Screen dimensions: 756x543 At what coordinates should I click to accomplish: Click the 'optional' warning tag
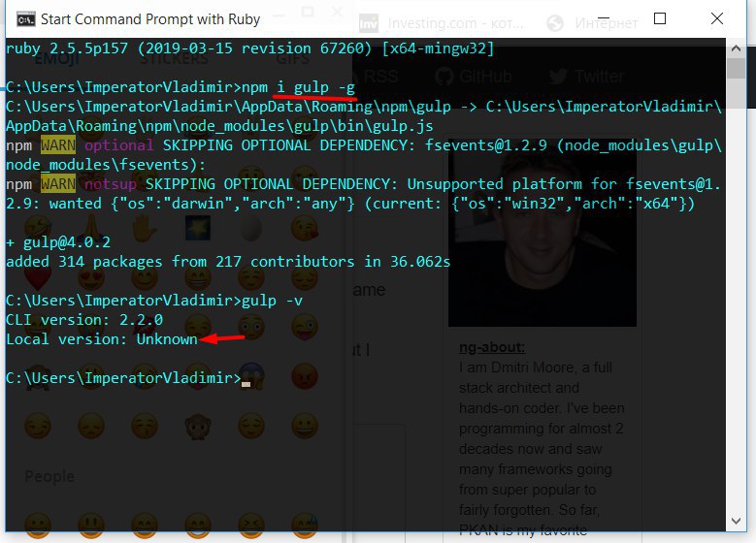click(119, 145)
